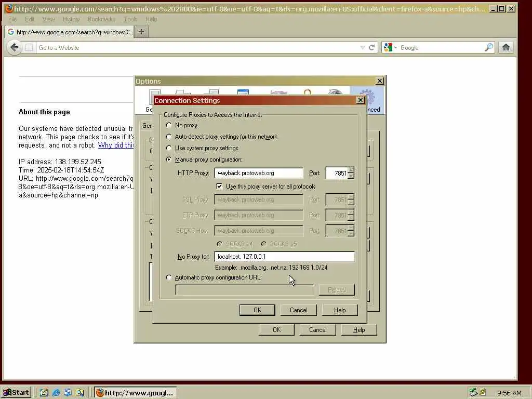
Task: Click the HTTP Proxy port number field
Action: point(337,173)
